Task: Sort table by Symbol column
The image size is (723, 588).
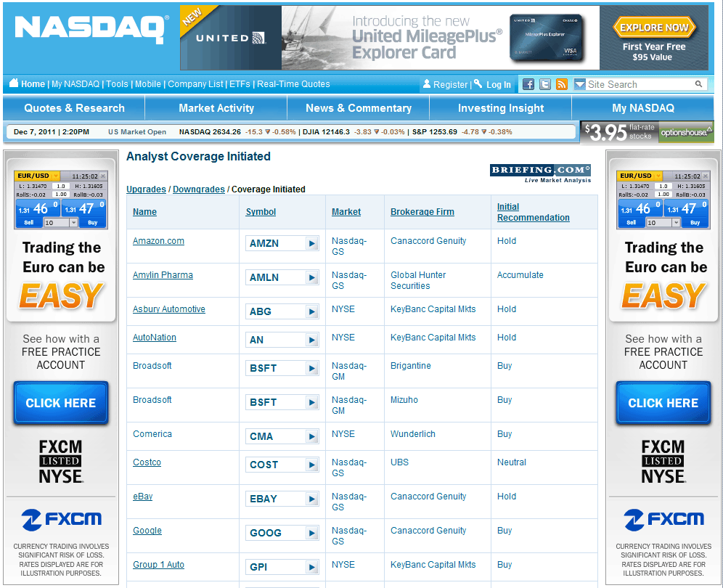Action: click(x=261, y=212)
